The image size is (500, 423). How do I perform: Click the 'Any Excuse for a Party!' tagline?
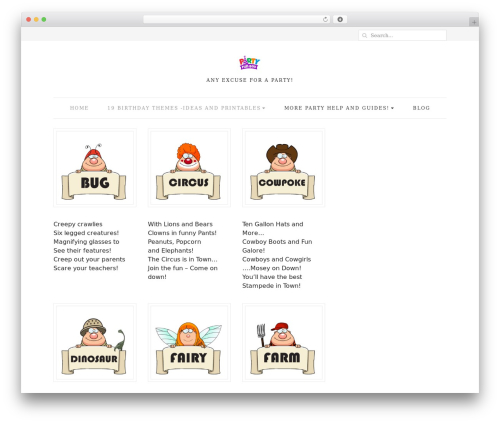point(249,80)
